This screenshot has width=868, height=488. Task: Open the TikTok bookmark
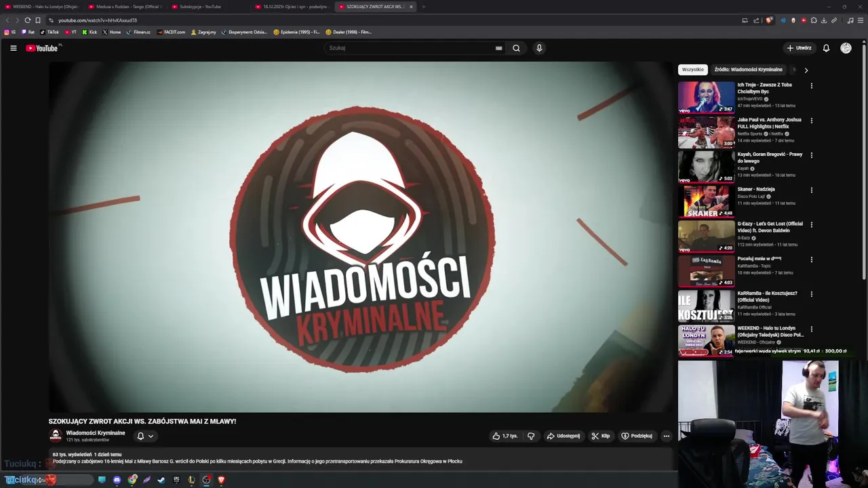coord(50,32)
